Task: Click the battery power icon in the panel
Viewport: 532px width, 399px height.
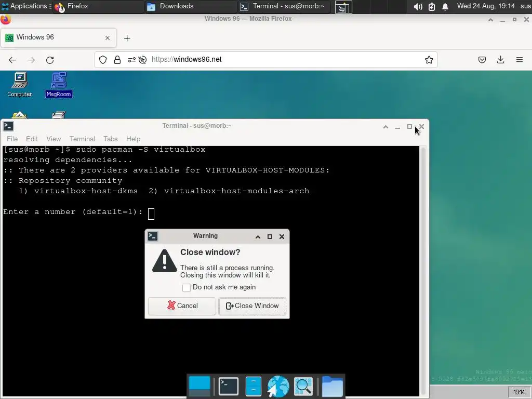Action: click(432, 6)
